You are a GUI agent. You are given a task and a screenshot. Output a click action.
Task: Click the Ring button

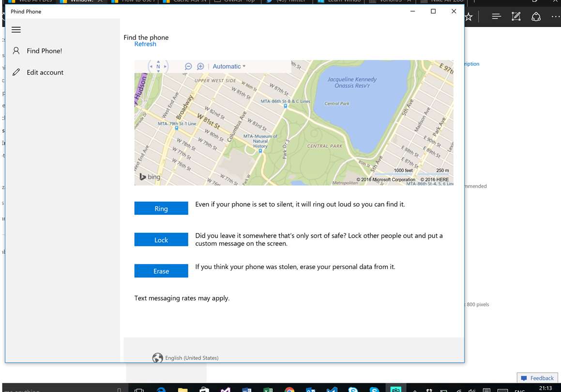point(161,208)
